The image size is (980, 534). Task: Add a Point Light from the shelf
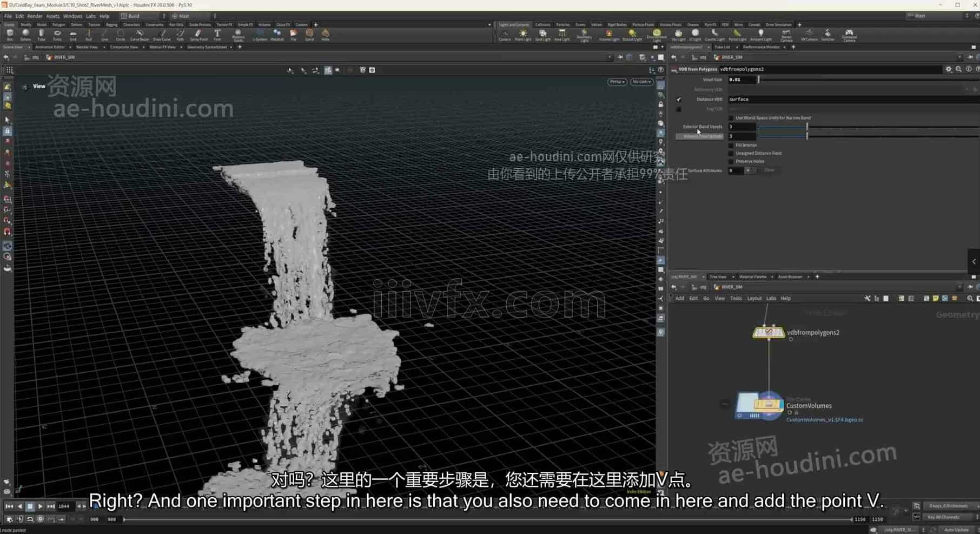click(x=523, y=35)
